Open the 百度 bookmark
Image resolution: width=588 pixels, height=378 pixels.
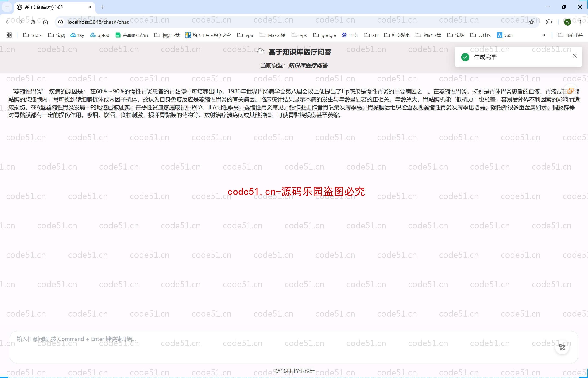(350, 35)
